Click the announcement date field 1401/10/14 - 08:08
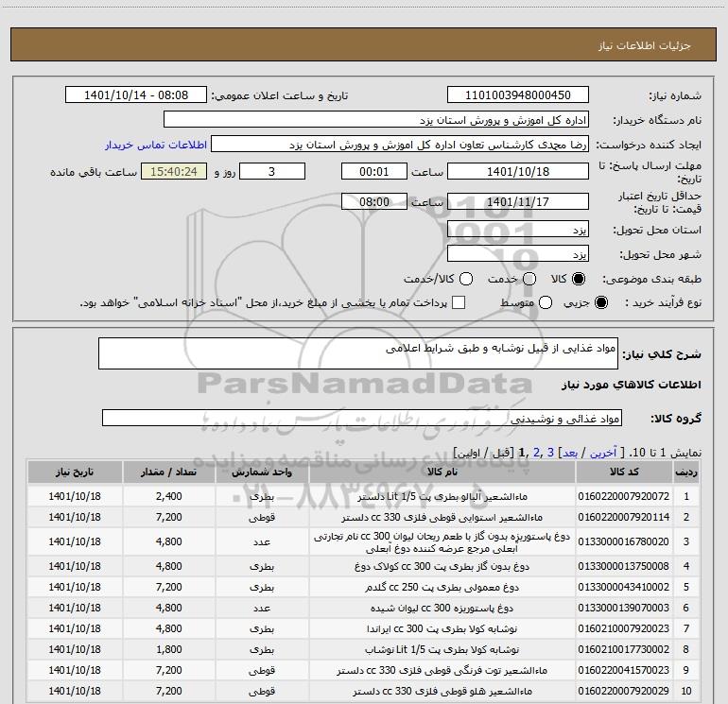 pyautogui.click(x=136, y=94)
